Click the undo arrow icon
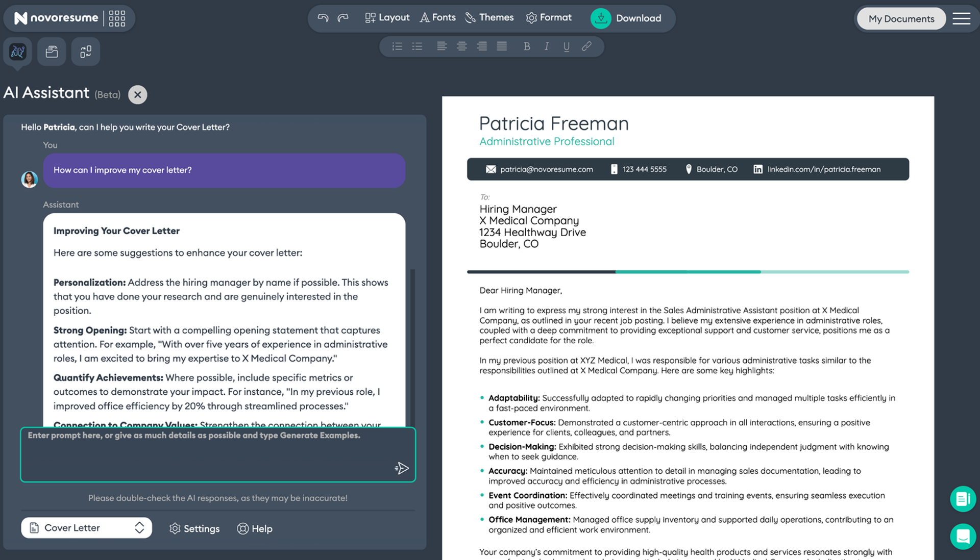Screen dimensions: 980x560 tap(323, 18)
